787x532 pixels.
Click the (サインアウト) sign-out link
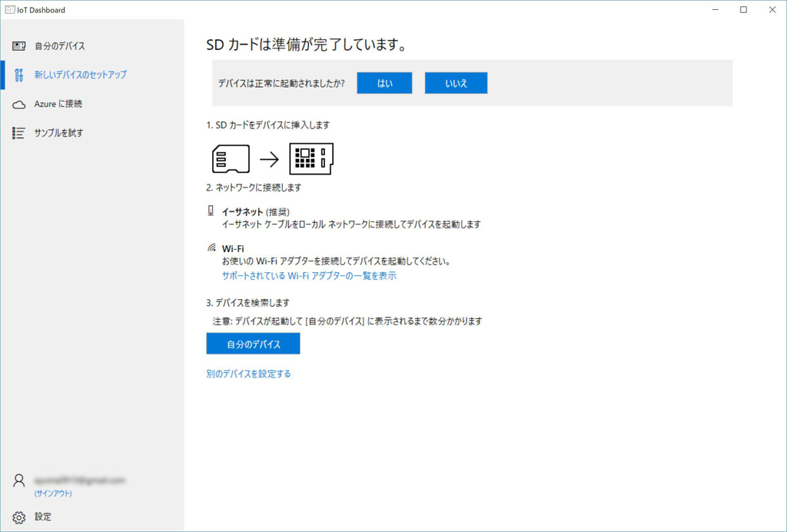click(x=53, y=494)
